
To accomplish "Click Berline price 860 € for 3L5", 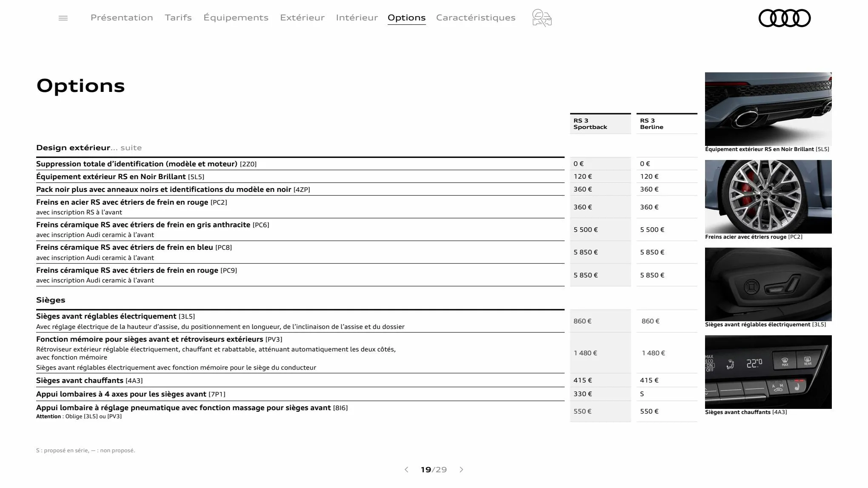I will coord(650,321).
